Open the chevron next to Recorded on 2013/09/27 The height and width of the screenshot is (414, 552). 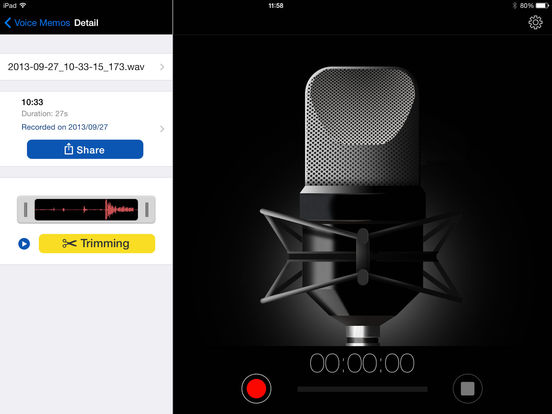(162, 129)
